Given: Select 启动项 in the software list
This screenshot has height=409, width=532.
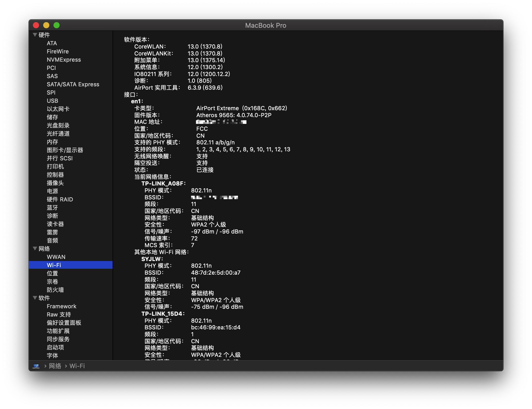Looking at the screenshot, I should (x=55, y=347).
